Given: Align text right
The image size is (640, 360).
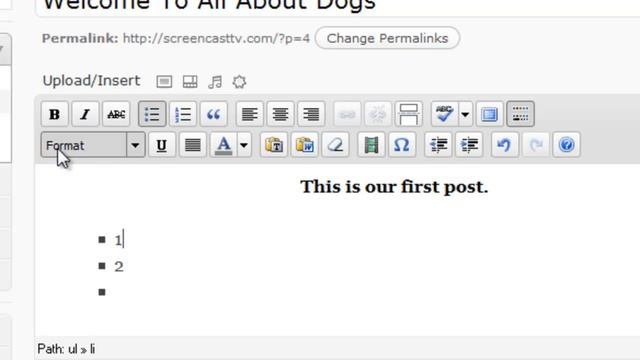Looking at the screenshot, I should (x=311, y=114).
